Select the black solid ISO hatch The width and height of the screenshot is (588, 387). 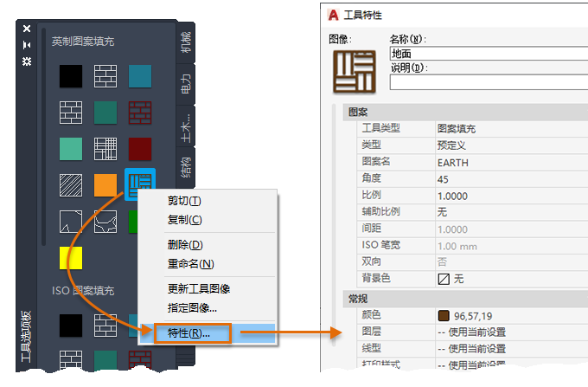71,326
